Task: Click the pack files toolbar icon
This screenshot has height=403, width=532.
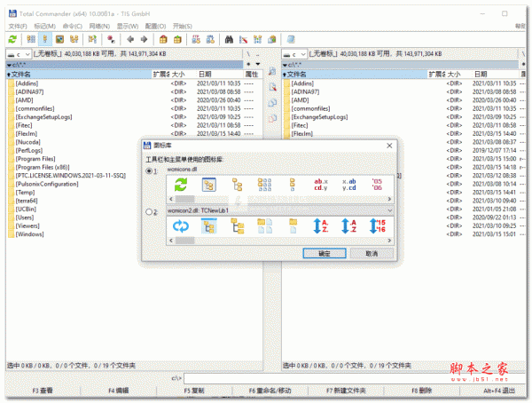Action: coord(163,39)
